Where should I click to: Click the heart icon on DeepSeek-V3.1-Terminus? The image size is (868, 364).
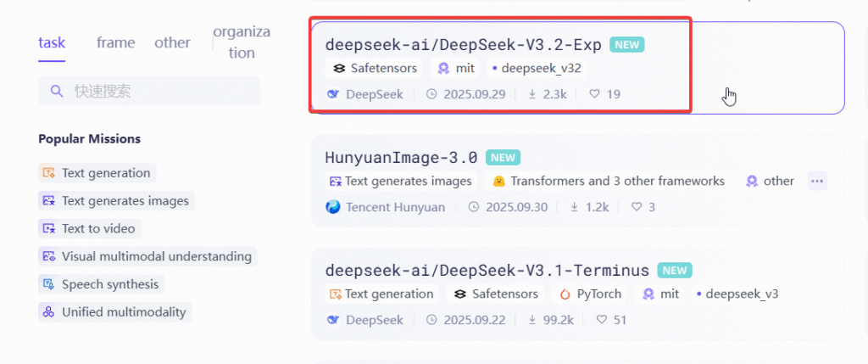pyautogui.click(x=602, y=320)
